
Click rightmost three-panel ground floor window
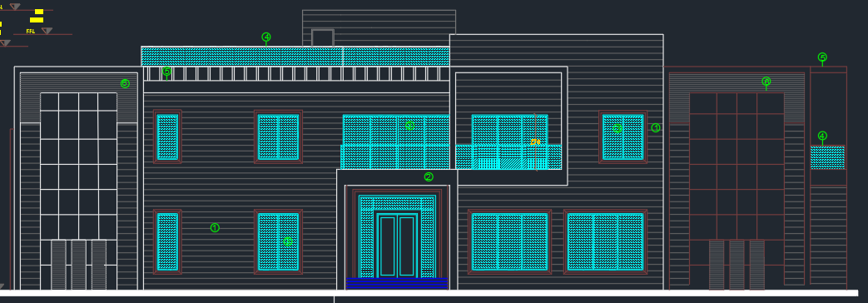(606, 241)
